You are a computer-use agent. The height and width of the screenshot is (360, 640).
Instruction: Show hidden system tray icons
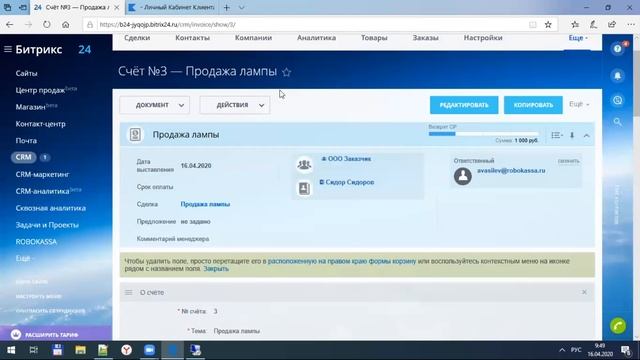click(x=562, y=350)
